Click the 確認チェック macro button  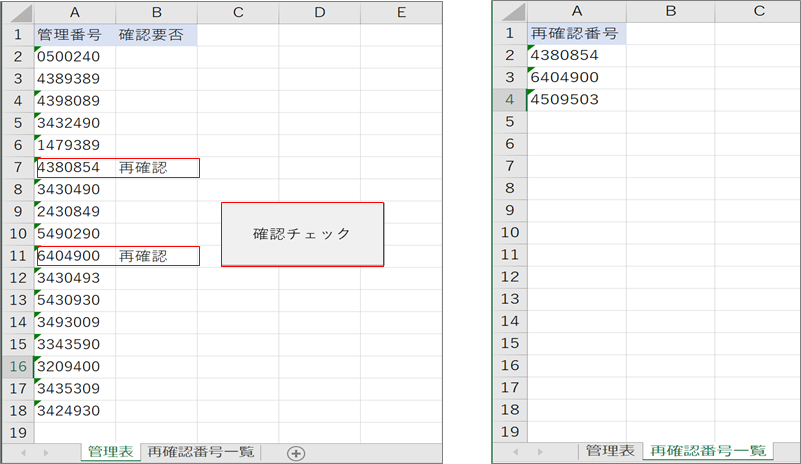click(x=302, y=234)
